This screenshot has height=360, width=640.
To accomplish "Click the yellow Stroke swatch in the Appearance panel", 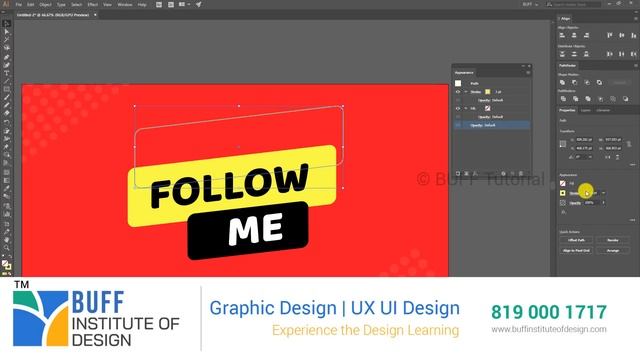I will tap(487, 92).
